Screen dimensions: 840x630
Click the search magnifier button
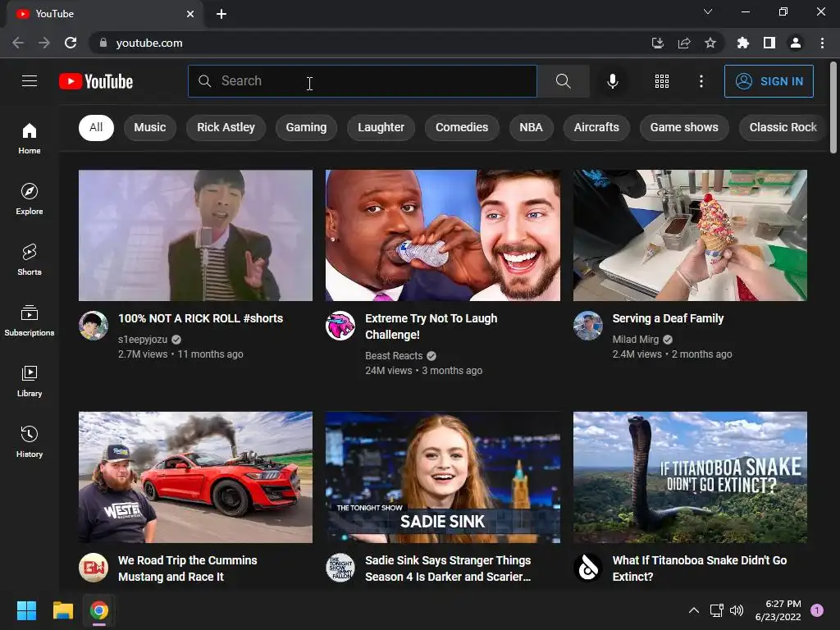click(x=563, y=81)
